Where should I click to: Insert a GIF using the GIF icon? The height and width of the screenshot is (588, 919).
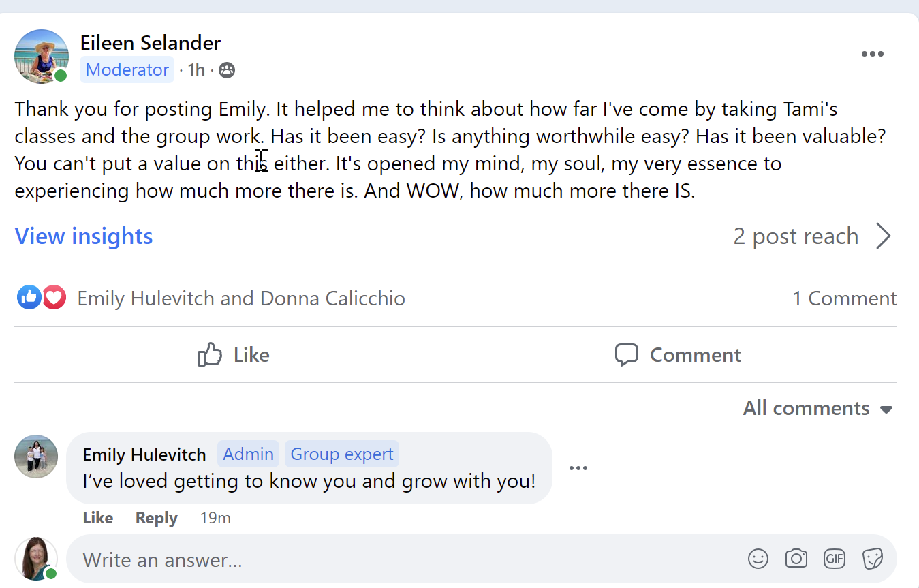[x=834, y=559]
